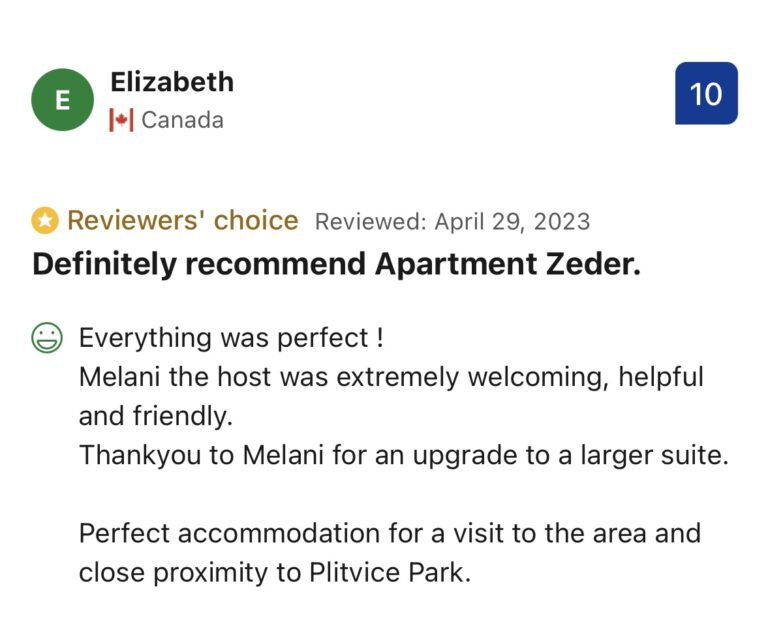This screenshot has height=622, width=768.
Task: Select the Canada country label
Action: 182,121
